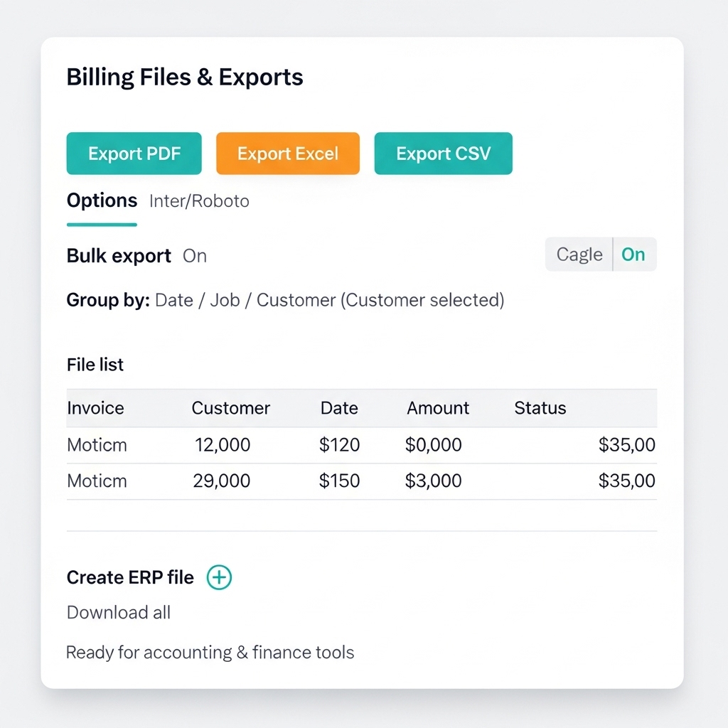Toggle bulk export to On
The height and width of the screenshot is (728, 728).
coord(633,255)
